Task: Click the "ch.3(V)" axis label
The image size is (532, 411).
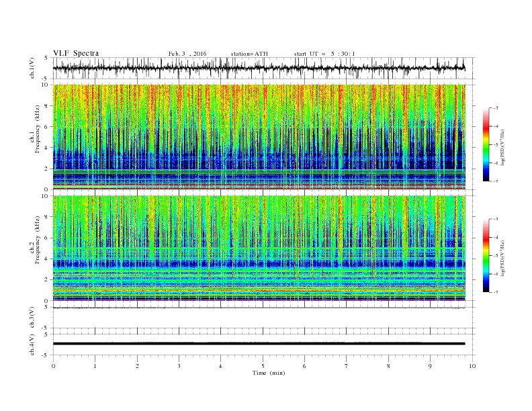Action: click(x=32, y=318)
